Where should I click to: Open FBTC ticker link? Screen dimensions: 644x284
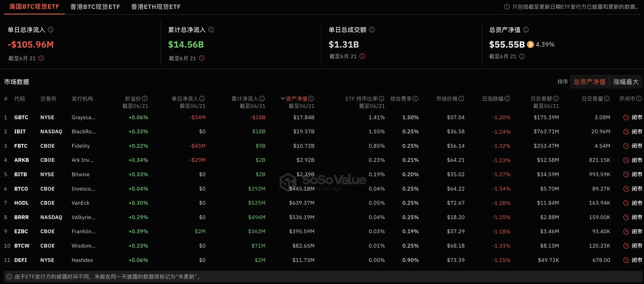[x=21, y=146]
